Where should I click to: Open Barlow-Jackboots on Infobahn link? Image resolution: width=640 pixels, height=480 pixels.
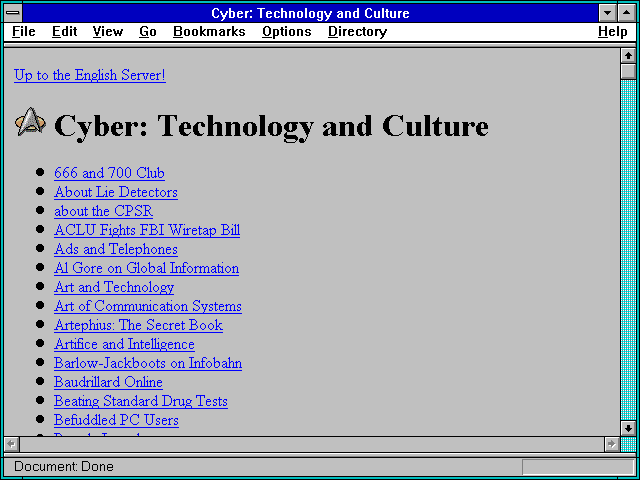[148, 363]
